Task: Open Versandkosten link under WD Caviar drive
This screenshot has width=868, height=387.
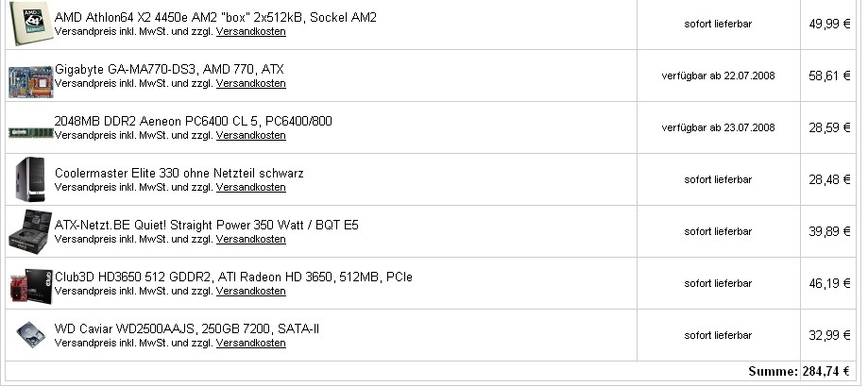Action: tap(251, 344)
